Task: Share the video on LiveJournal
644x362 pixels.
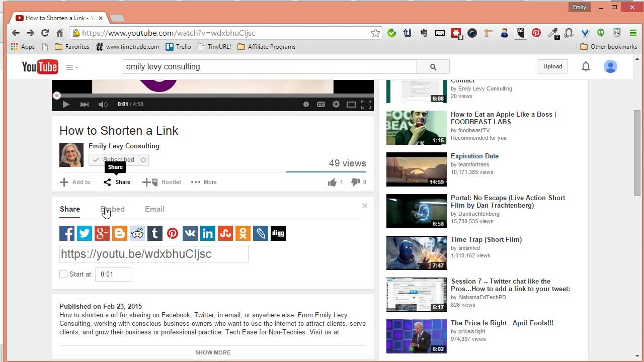Action: (x=261, y=233)
